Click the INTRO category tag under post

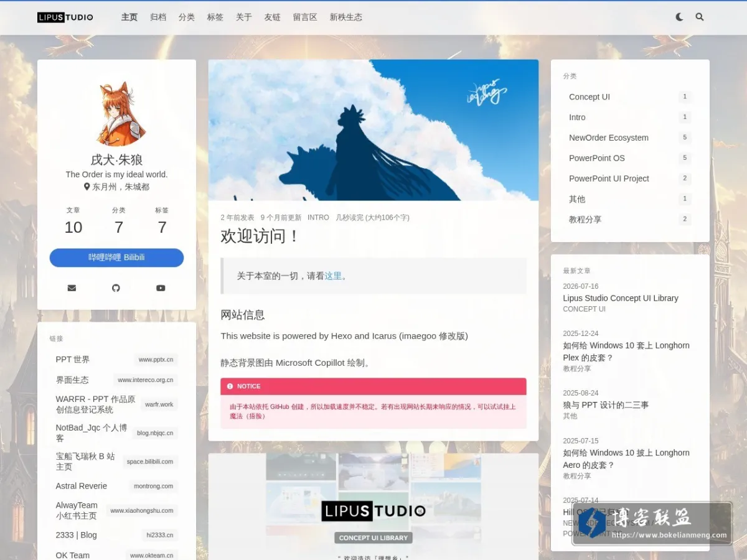point(318,218)
